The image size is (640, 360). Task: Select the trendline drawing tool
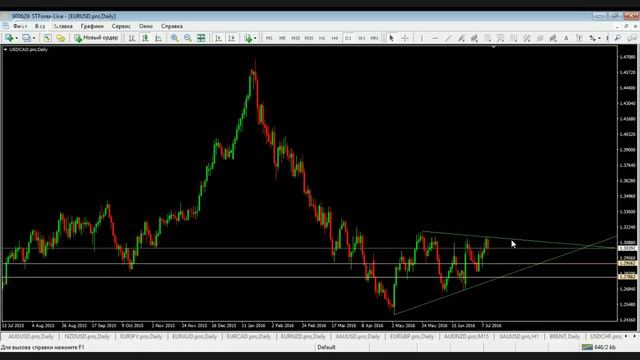pyautogui.click(x=448, y=38)
